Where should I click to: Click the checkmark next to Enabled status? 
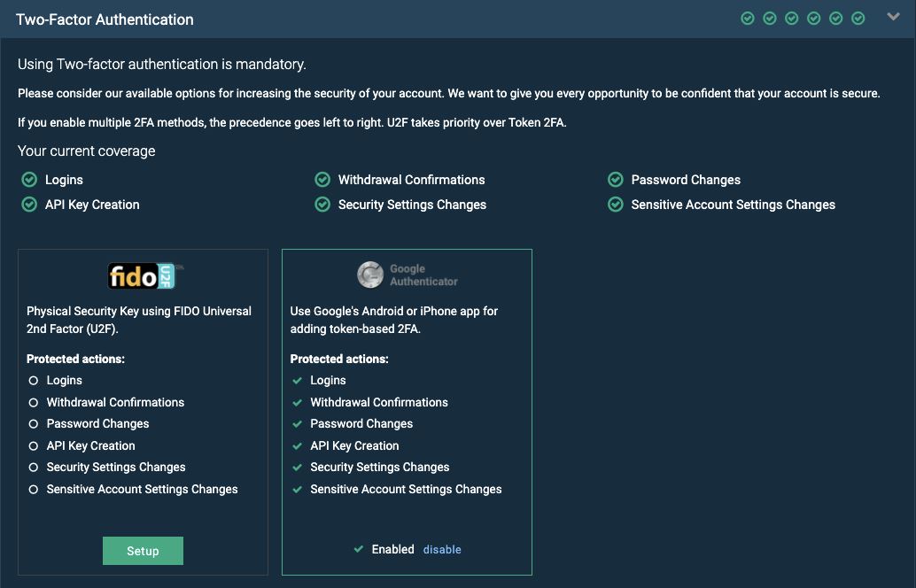click(359, 549)
